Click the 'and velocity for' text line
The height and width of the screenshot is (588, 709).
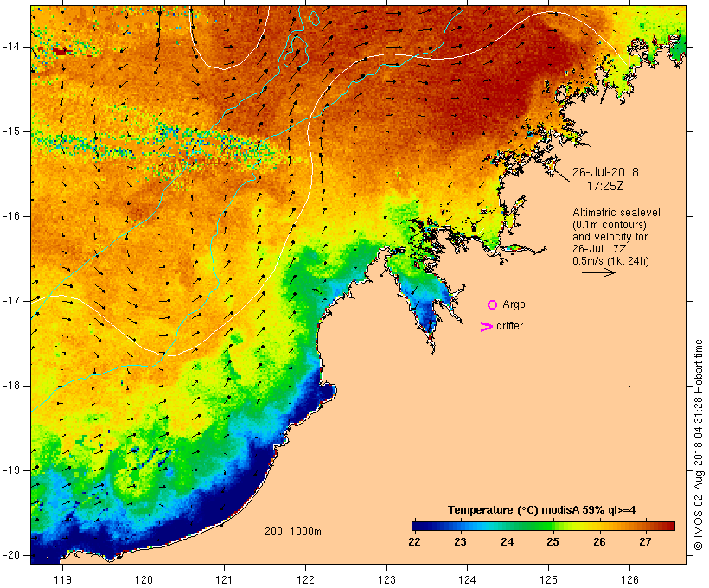pyautogui.click(x=610, y=237)
